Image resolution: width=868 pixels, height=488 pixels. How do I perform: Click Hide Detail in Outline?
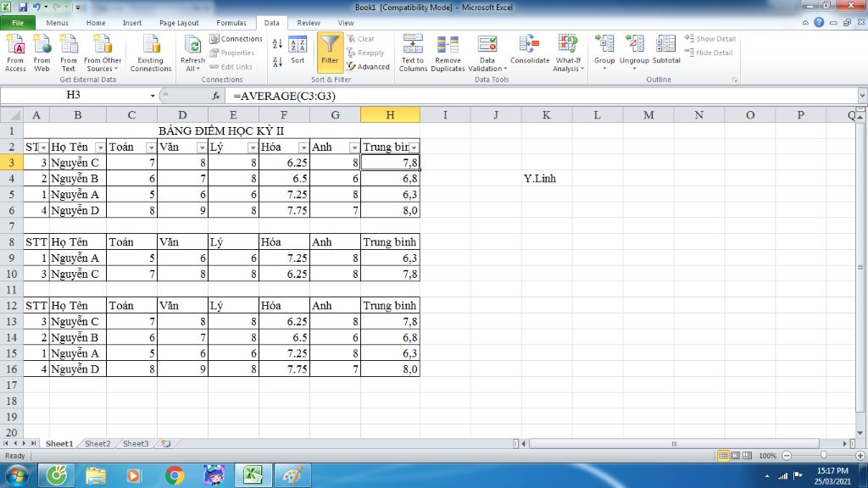(709, 53)
